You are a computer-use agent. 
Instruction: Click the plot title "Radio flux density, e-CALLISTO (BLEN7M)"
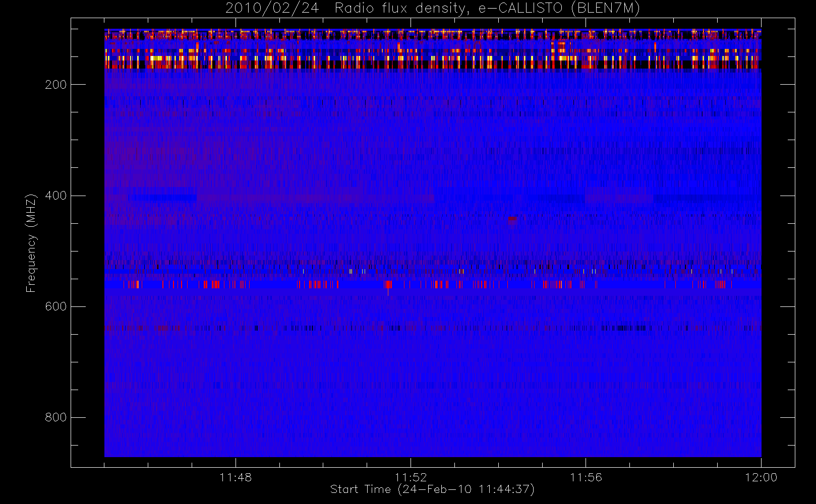487,9
